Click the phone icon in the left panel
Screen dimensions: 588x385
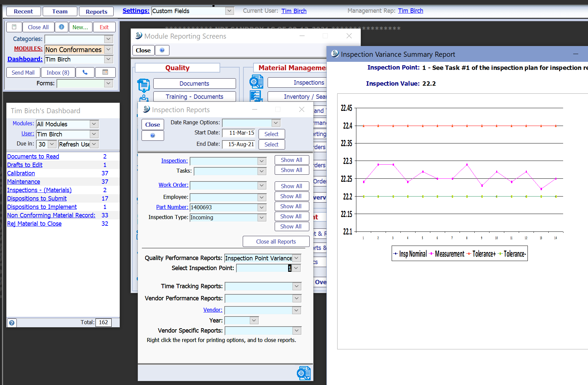tap(85, 72)
